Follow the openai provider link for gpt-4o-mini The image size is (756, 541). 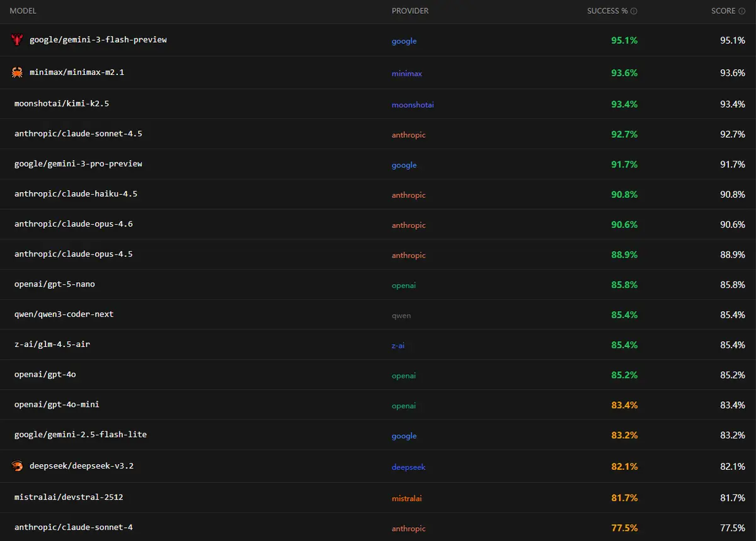click(404, 406)
